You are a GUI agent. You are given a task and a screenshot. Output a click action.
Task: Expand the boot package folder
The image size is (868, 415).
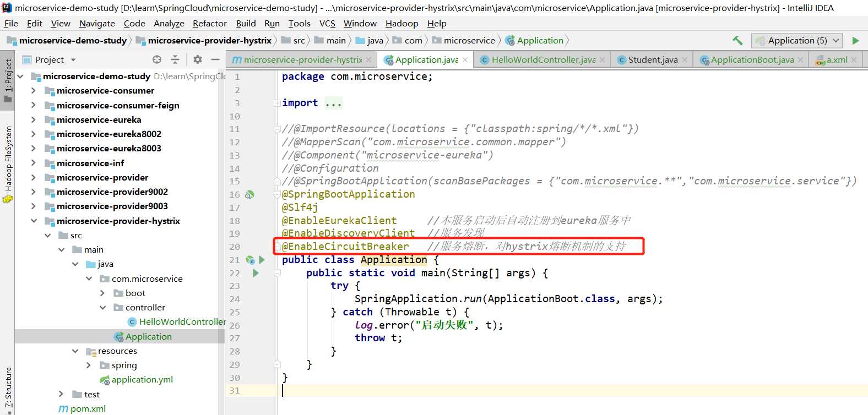tap(102, 293)
